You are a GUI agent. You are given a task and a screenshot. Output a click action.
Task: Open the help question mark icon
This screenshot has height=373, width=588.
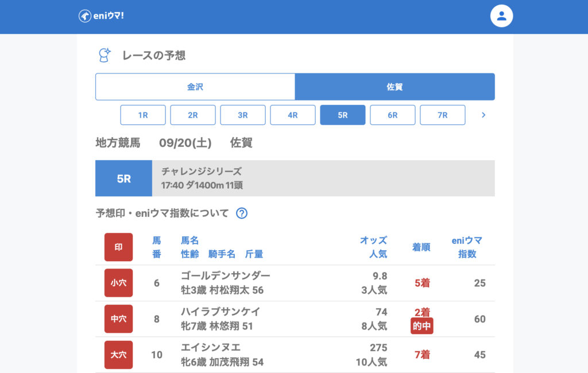point(242,213)
